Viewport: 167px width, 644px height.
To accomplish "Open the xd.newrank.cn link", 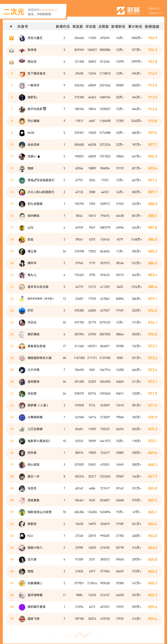I will coord(48,10).
